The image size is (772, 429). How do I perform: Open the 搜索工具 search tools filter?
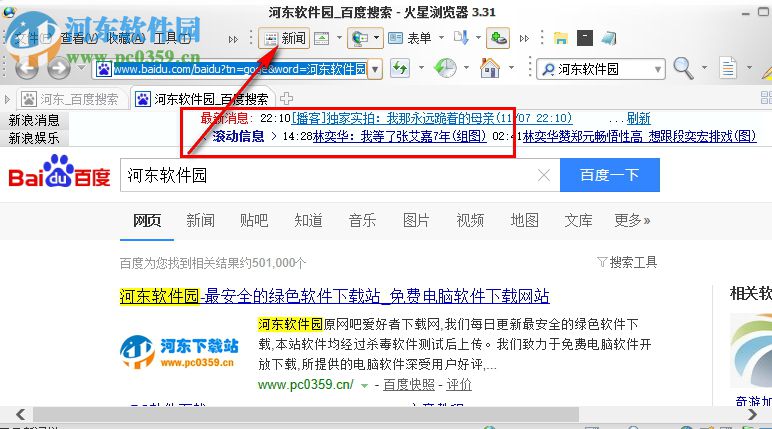[x=627, y=262]
